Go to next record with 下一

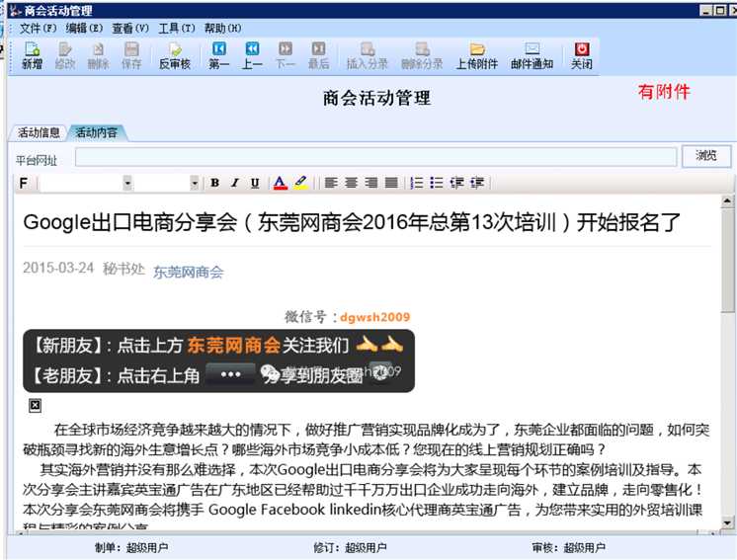[286, 55]
